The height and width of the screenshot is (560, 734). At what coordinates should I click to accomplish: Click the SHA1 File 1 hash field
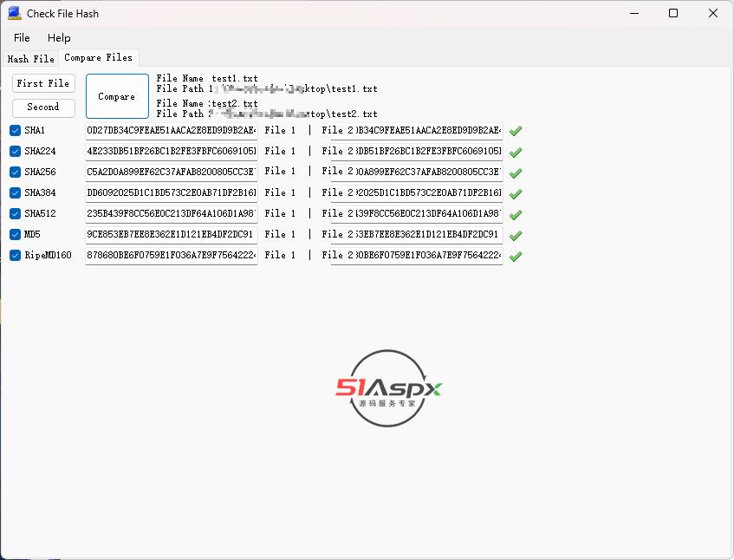tap(172, 130)
